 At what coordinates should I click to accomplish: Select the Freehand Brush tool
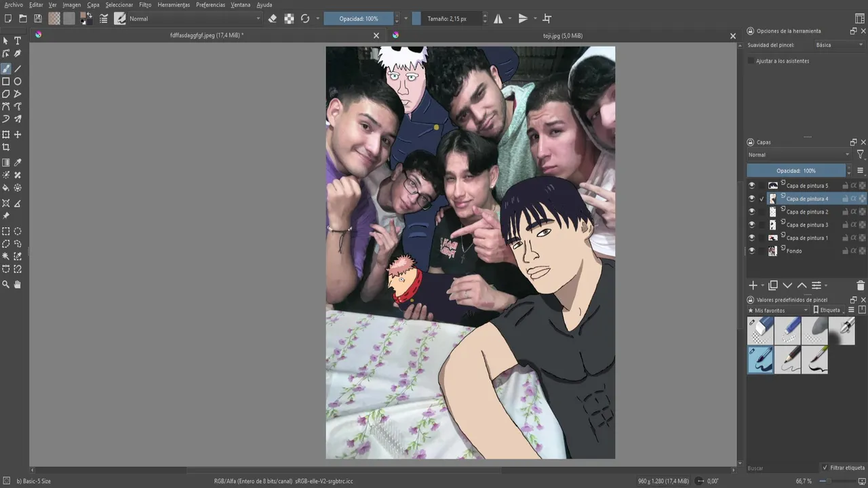(x=6, y=68)
